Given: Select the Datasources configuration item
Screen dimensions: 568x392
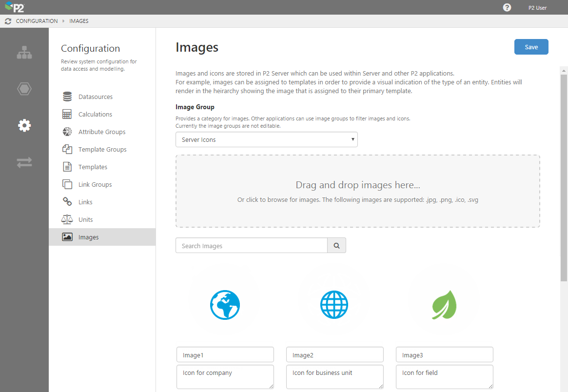Looking at the screenshot, I should pos(96,96).
